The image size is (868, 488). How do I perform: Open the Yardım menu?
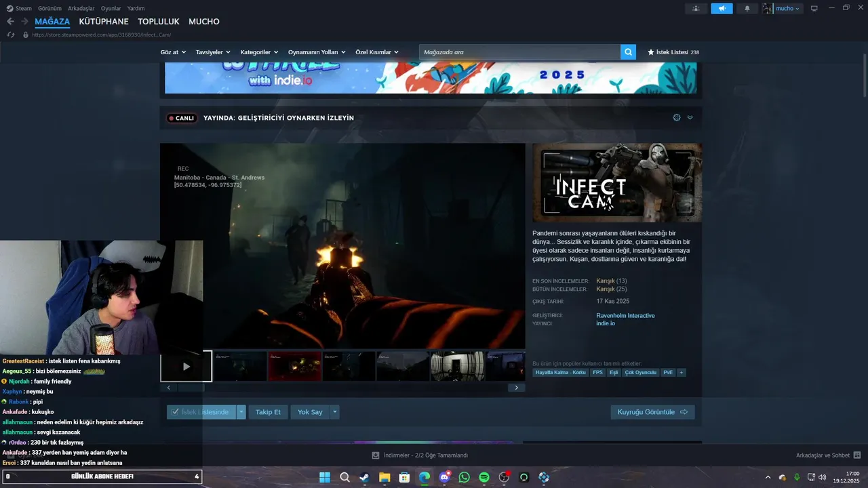[136, 8]
